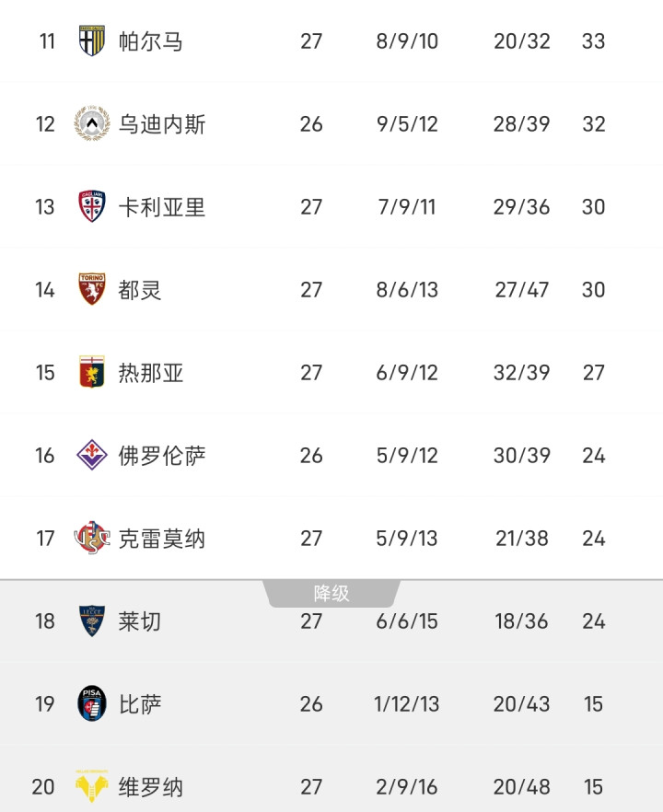Select the Cagliari (卡利亚里) club badge
Viewport: 663px width, 812px height.
92,207
